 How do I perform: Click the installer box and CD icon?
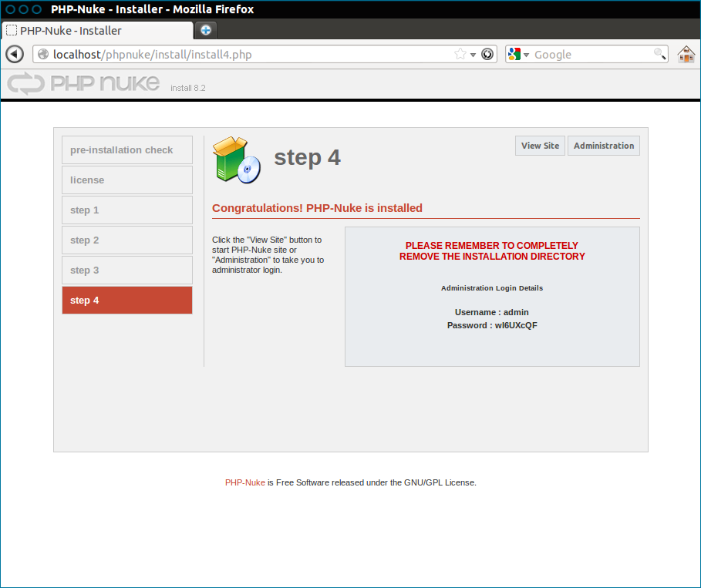click(237, 160)
